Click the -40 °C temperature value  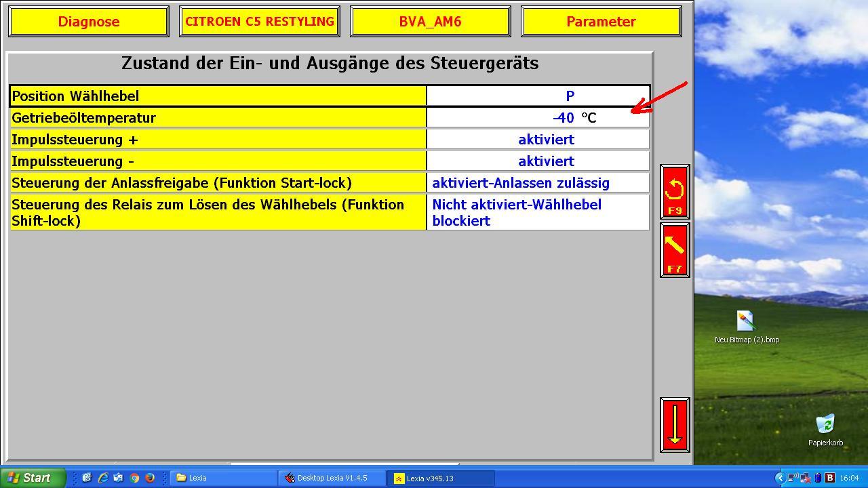(x=538, y=118)
